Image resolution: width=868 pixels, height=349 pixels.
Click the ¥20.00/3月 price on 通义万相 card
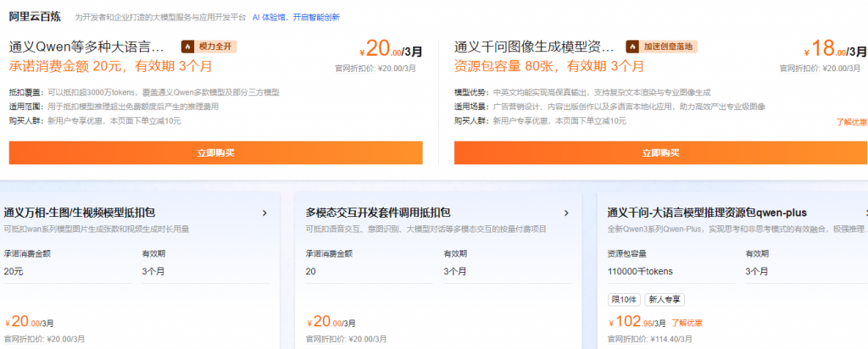(x=30, y=322)
